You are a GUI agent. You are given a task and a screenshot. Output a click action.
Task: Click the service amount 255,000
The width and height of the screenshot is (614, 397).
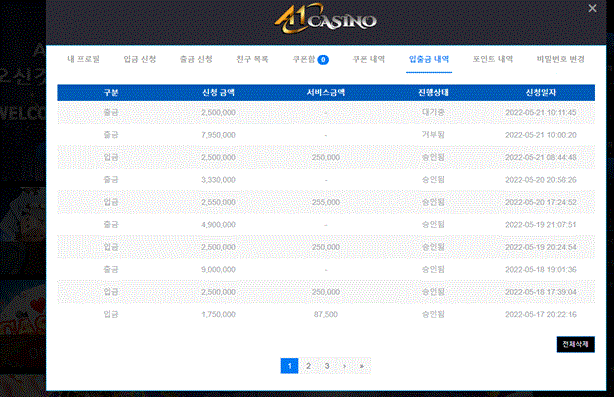(326, 202)
